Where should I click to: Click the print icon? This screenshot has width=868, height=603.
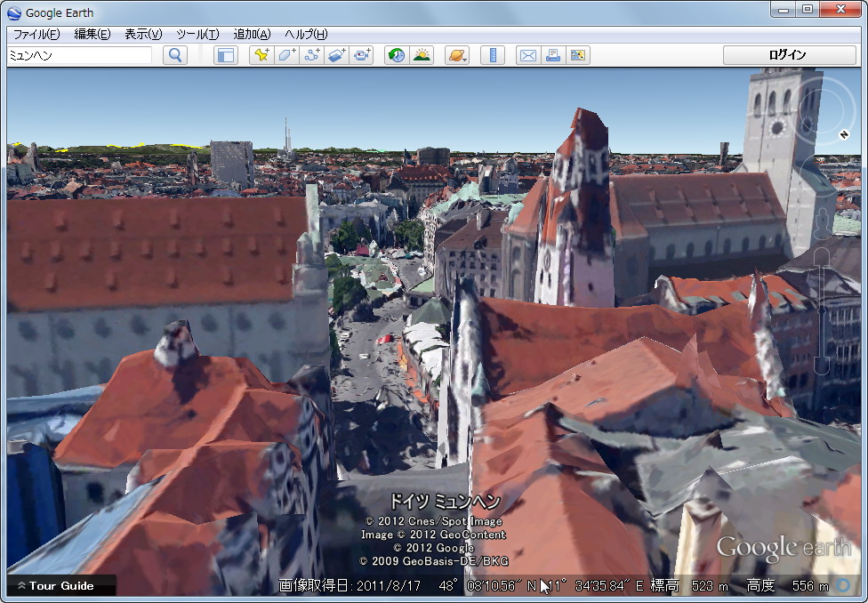553,55
